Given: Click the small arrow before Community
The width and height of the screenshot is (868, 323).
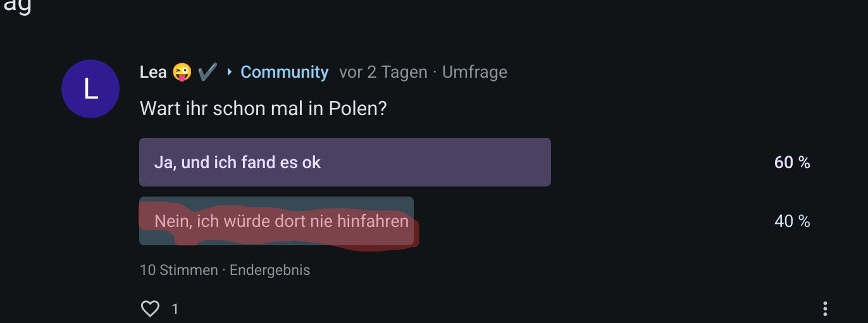Looking at the screenshot, I should [x=229, y=72].
